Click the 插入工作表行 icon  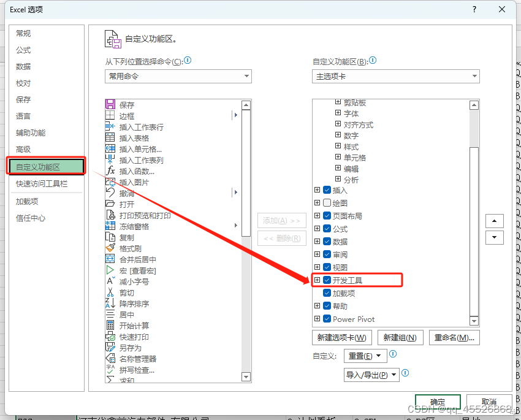click(110, 126)
